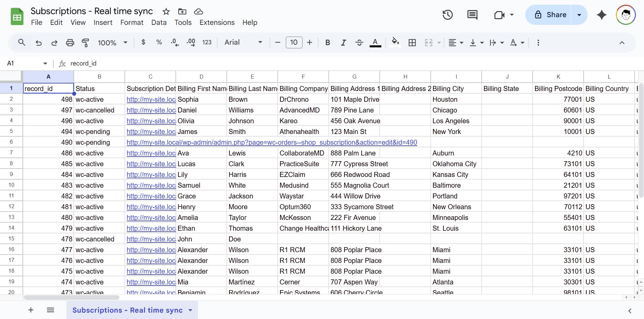Open version history clock icon
The height and width of the screenshot is (319, 644).
tap(447, 15)
